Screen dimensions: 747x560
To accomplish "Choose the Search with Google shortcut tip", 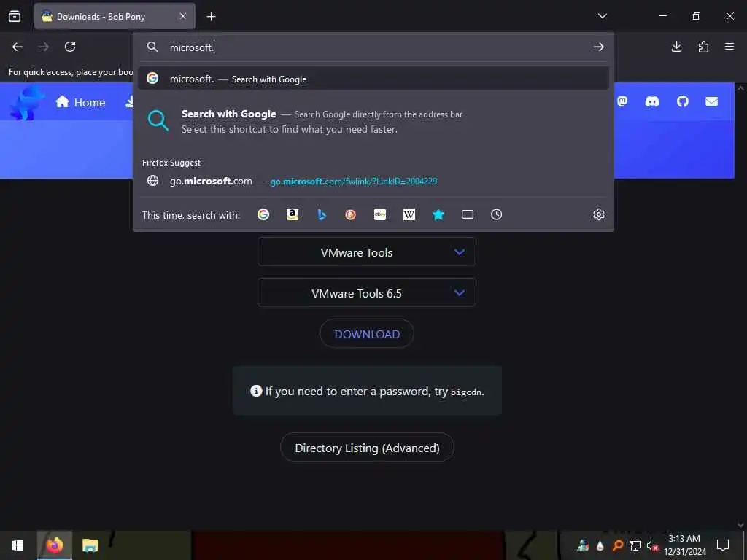I will (373, 122).
